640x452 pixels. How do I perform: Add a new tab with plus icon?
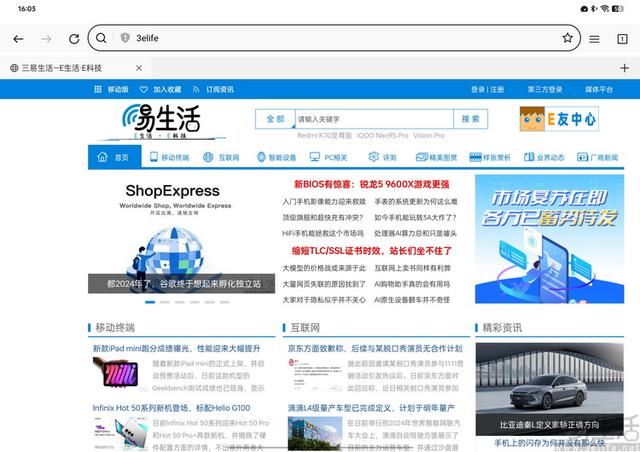(625, 68)
